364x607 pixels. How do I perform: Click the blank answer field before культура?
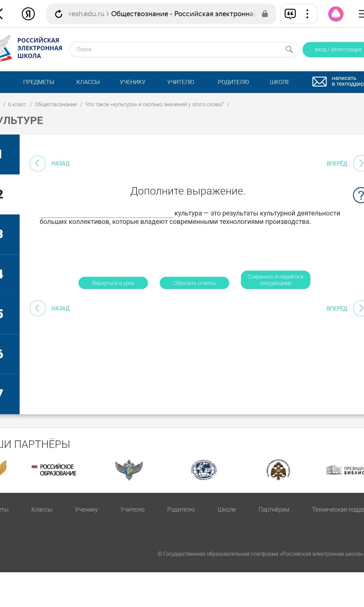(106, 213)
